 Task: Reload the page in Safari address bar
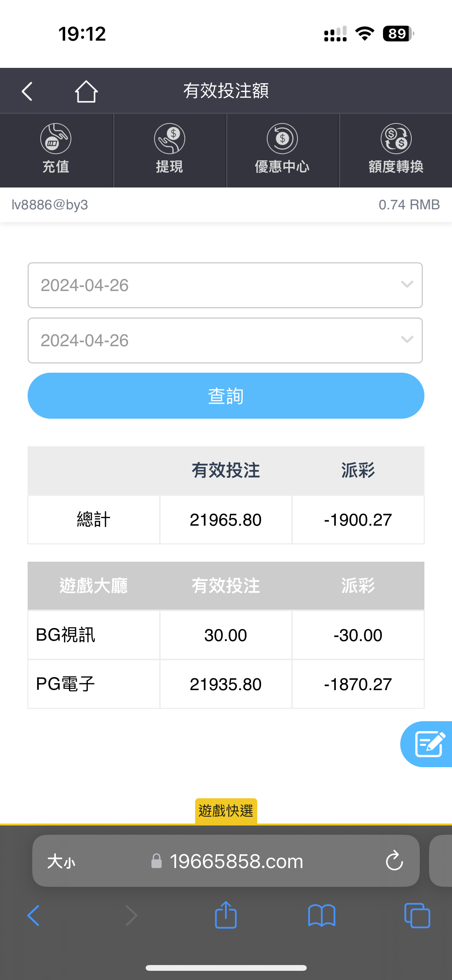[394, 861]
